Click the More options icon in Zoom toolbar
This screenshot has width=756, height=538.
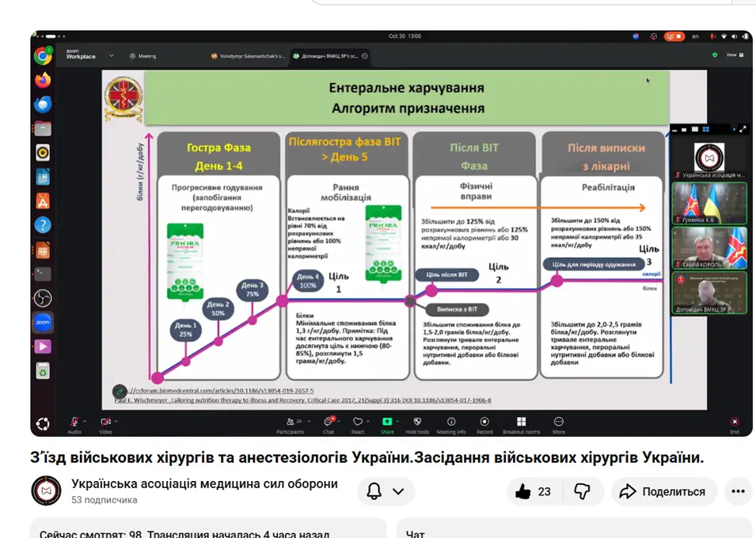(559, 423)
